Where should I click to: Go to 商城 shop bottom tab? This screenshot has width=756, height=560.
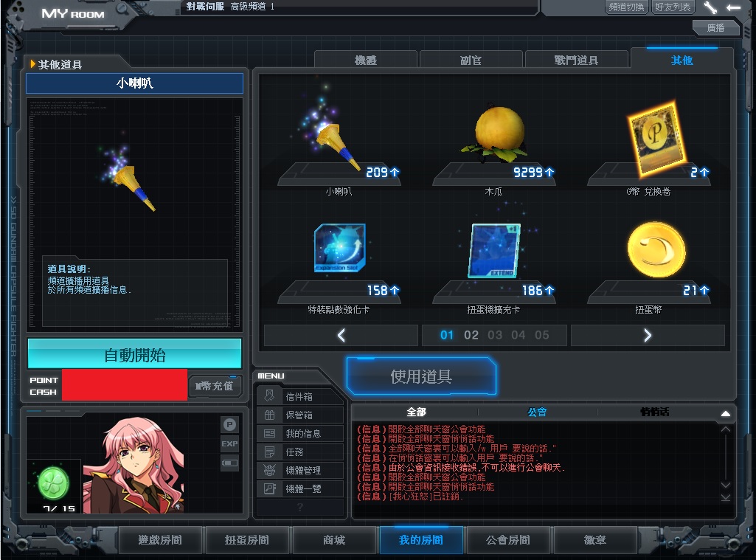[x=334, y=540]
